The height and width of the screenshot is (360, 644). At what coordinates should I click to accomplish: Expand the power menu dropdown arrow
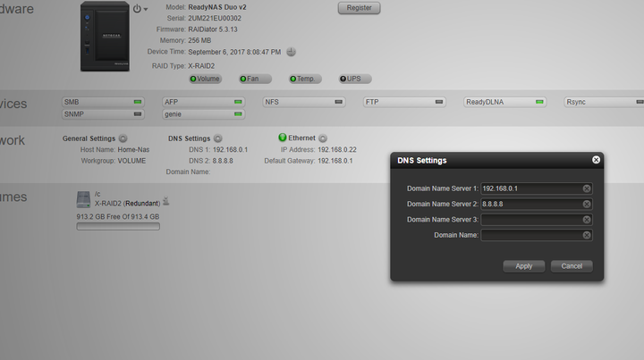(x=146, y=10)
